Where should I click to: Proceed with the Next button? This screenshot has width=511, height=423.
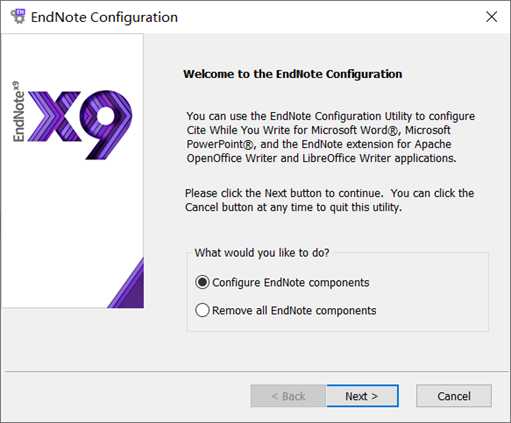pos(362,396)
